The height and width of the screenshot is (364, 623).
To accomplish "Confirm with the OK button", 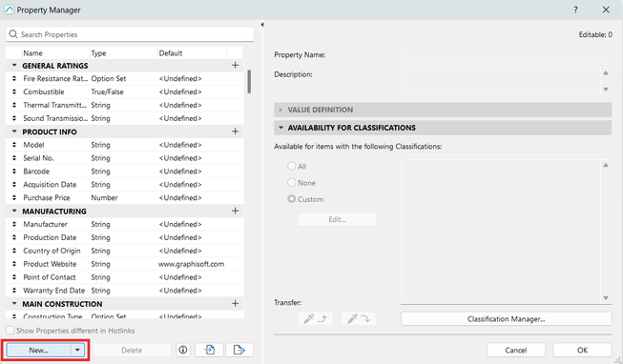I will click(582, 350).
